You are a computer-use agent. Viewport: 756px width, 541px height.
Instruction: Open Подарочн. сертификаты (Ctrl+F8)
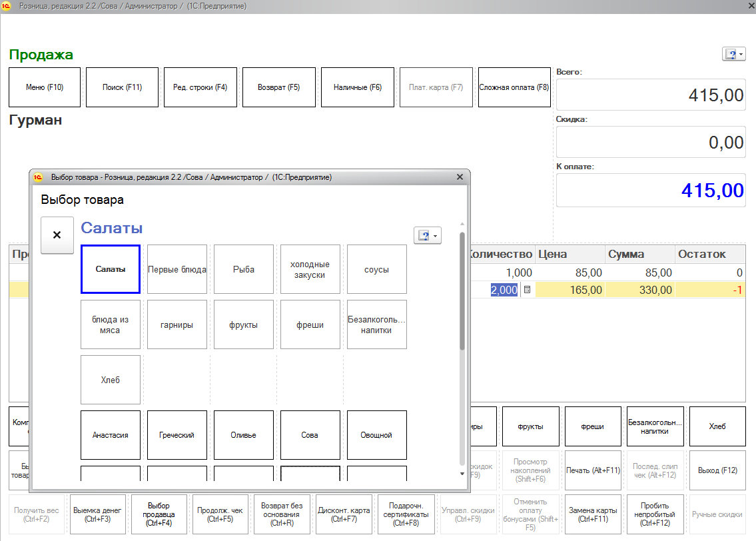point(406,514)
